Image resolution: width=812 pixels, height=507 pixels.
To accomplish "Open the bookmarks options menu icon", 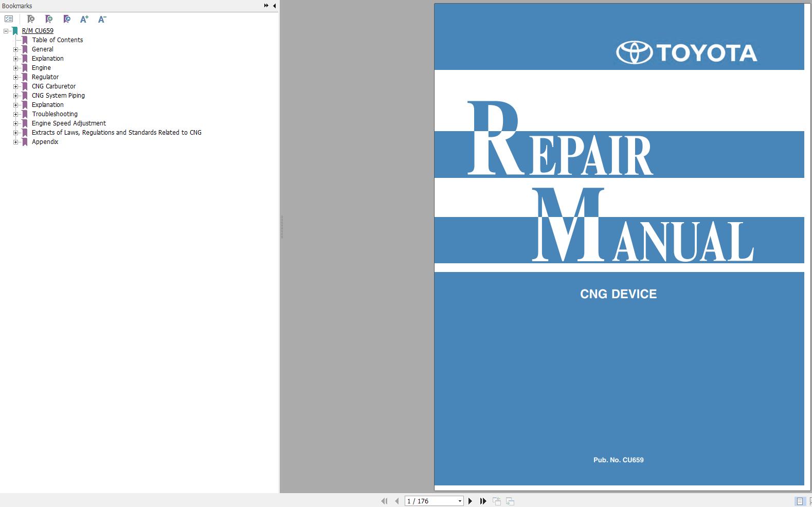I will tap(9, 19).
